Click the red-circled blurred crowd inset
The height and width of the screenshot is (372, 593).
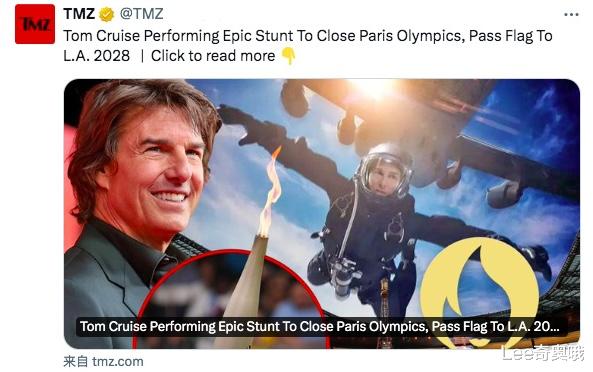point(231,299)
